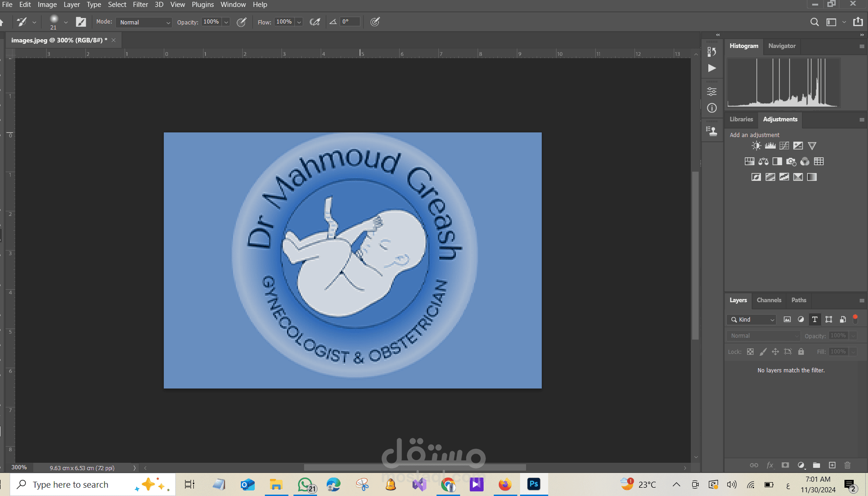Image resolution: width=868 pixels, height=496 pixels.
Task: Enable airbrush-style build-up effects
Action: pos(315,22)
